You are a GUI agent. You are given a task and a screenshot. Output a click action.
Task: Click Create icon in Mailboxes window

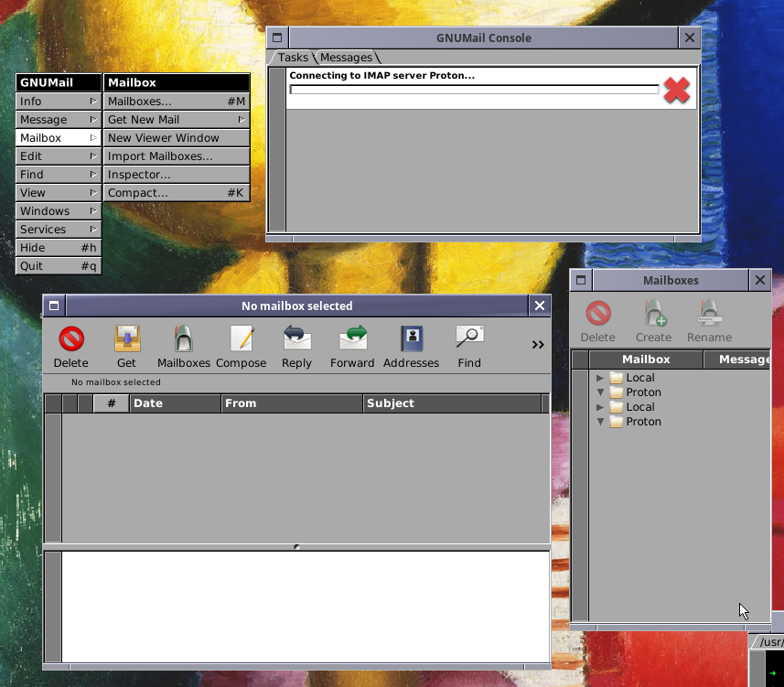(x=653, y=316)
